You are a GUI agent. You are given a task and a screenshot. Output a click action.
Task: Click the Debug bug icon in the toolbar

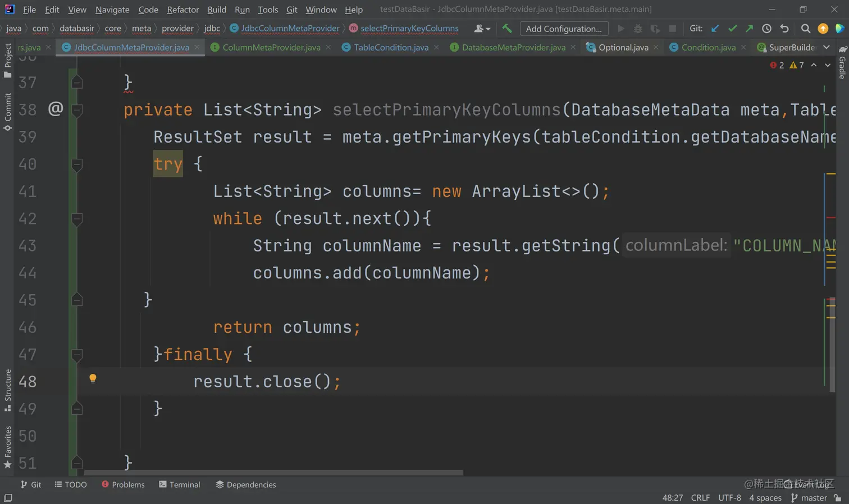click(638, 29)
